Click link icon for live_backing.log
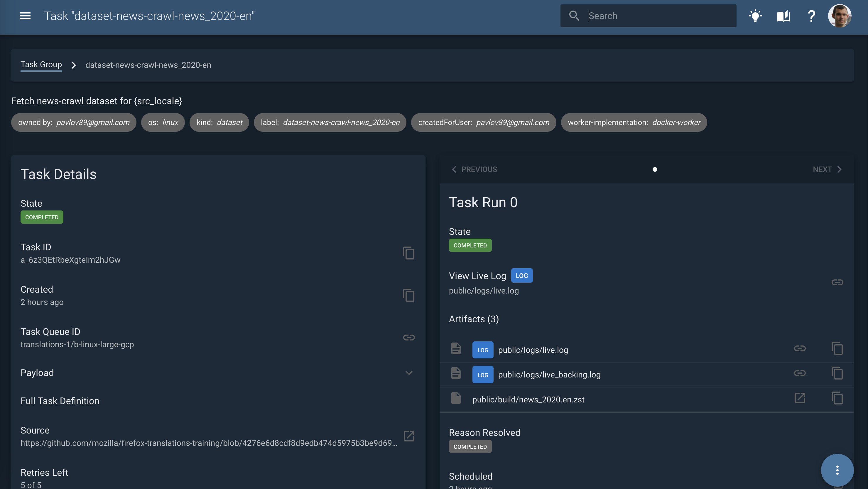Image resolution: width=868 pixels, height=489 pixels. coord(800,373)
